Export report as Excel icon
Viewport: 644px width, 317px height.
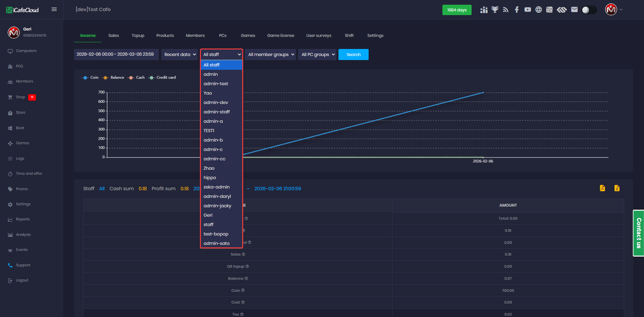tap(617, 188)
